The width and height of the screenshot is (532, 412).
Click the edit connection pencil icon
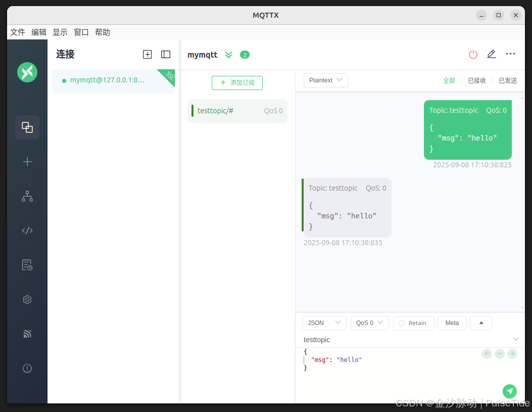[491, 54]
